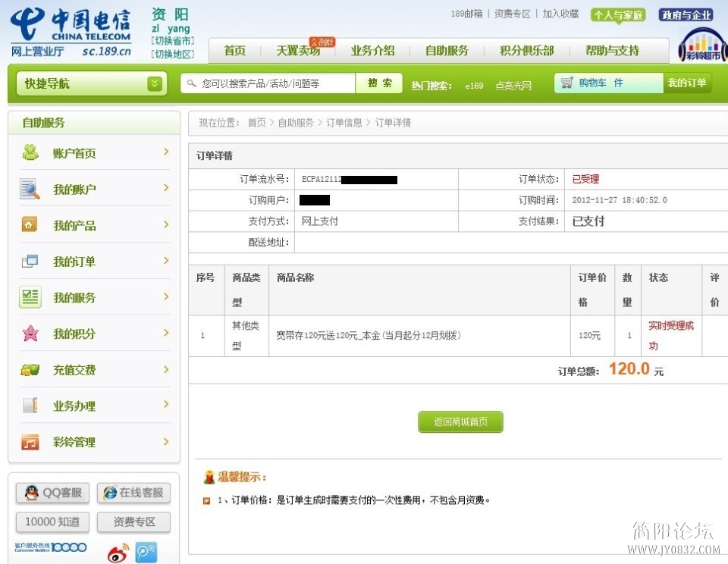Click the 实时受理成功 status cell
This screenshot has height=564, width=728.
click(671, 336)
